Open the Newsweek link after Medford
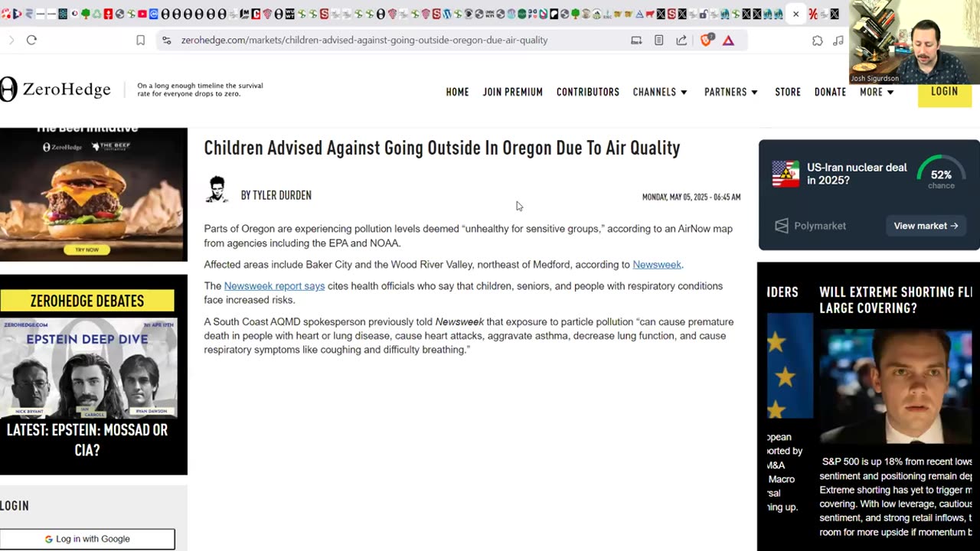The width and height of the screenshot is (980, 551). pyautogui.click(x=656, y=265)
